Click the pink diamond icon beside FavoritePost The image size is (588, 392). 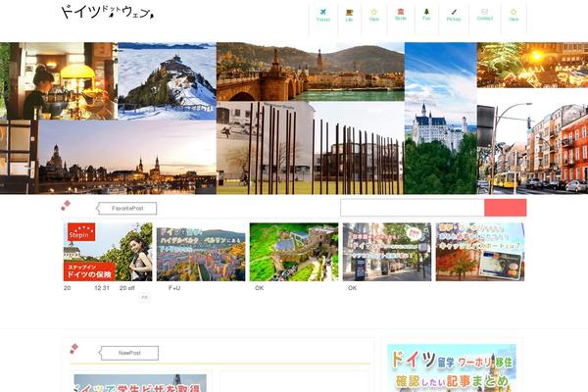point(66,205)
